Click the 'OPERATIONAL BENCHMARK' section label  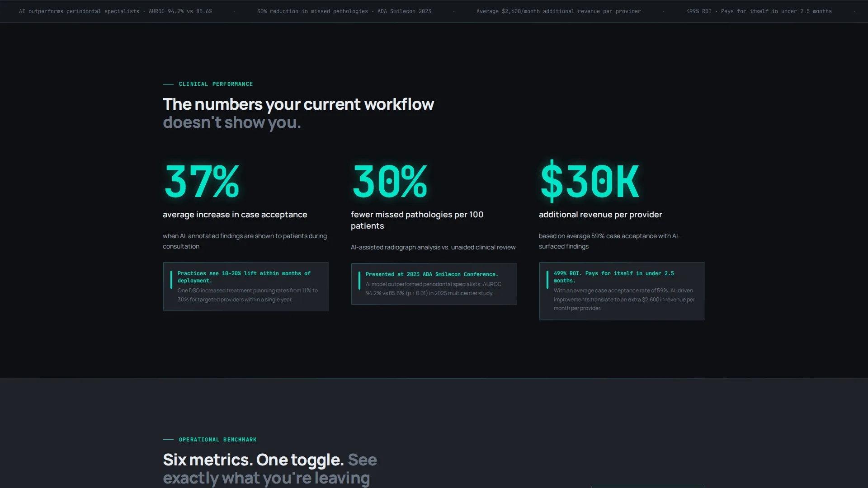pos(217,440)
